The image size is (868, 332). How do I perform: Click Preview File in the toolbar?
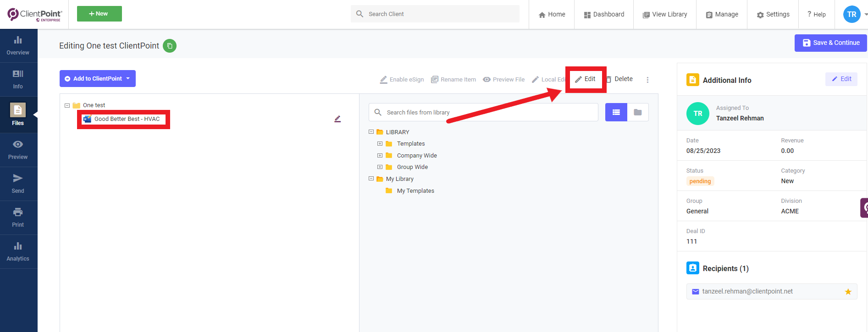pyautogui.click(x=504, y=80)
